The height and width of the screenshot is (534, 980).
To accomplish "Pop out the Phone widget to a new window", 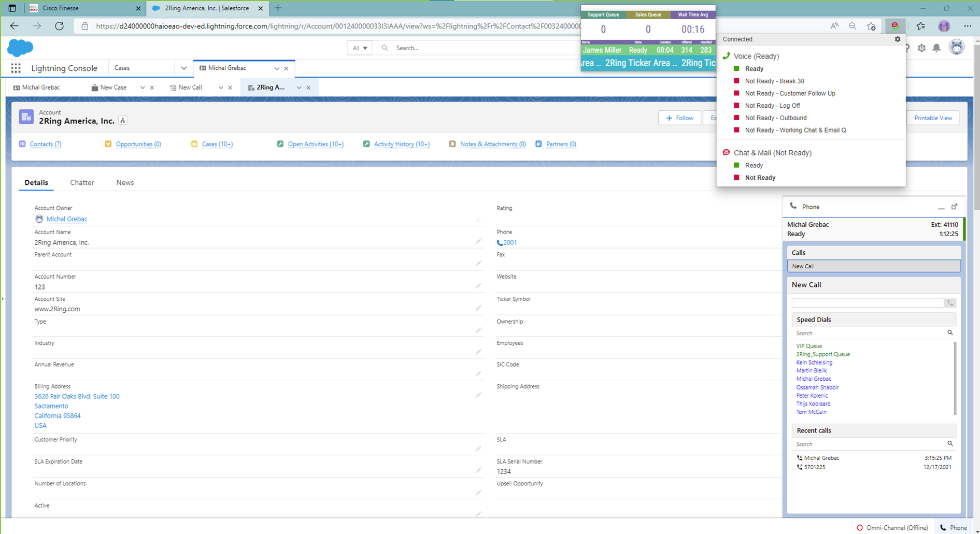I will click(x=955, y=206).
